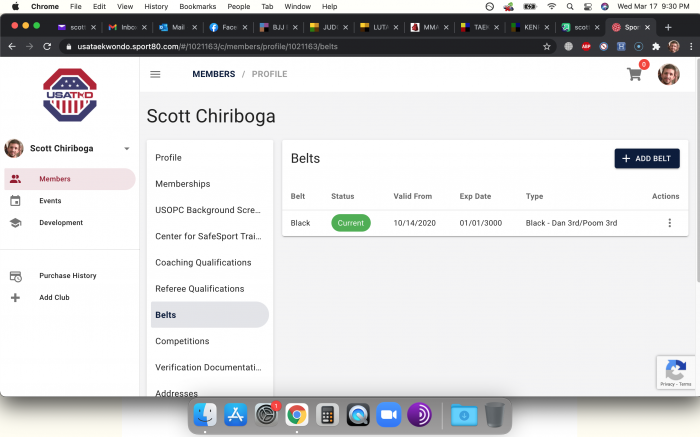Open USOPC Background Screening section

click(209, 210)
